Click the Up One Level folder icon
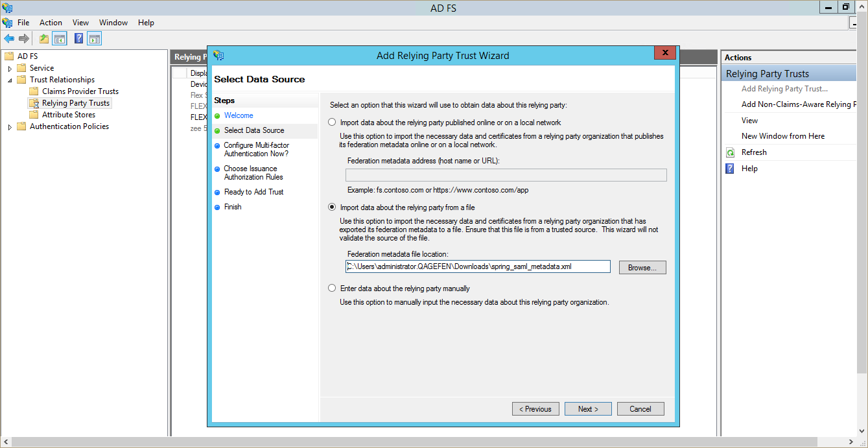 (x=44, y=39)
